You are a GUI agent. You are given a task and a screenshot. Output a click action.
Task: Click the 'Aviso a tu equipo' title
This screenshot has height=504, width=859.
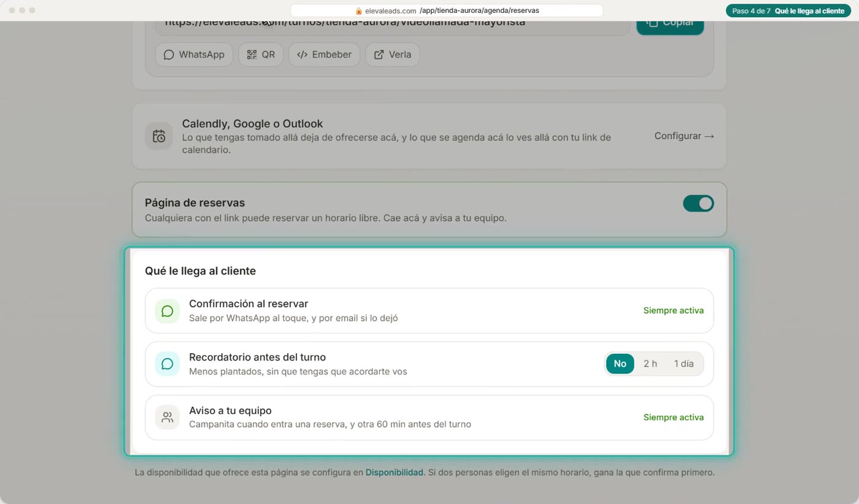click(230, 411)
